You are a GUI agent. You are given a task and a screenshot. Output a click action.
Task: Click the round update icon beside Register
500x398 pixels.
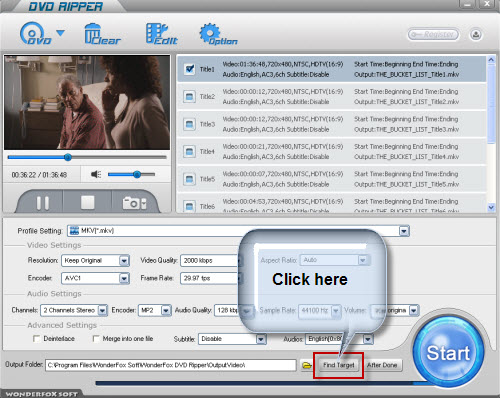476,35
